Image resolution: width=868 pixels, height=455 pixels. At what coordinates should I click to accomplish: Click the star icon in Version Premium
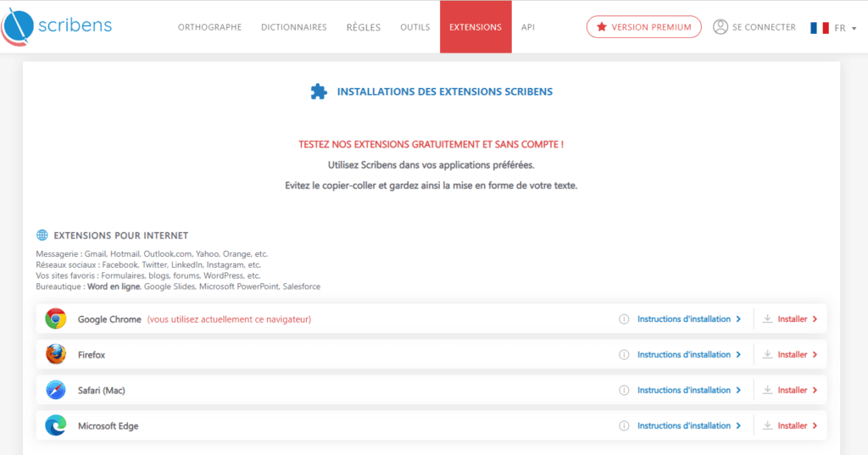[x=602, y=26]
